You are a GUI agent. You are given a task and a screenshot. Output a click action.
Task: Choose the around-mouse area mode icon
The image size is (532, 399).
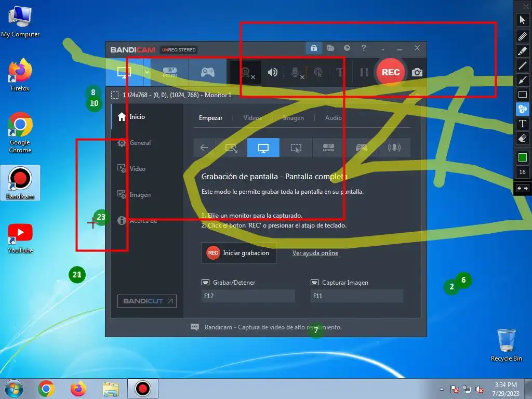click(296, 148)
